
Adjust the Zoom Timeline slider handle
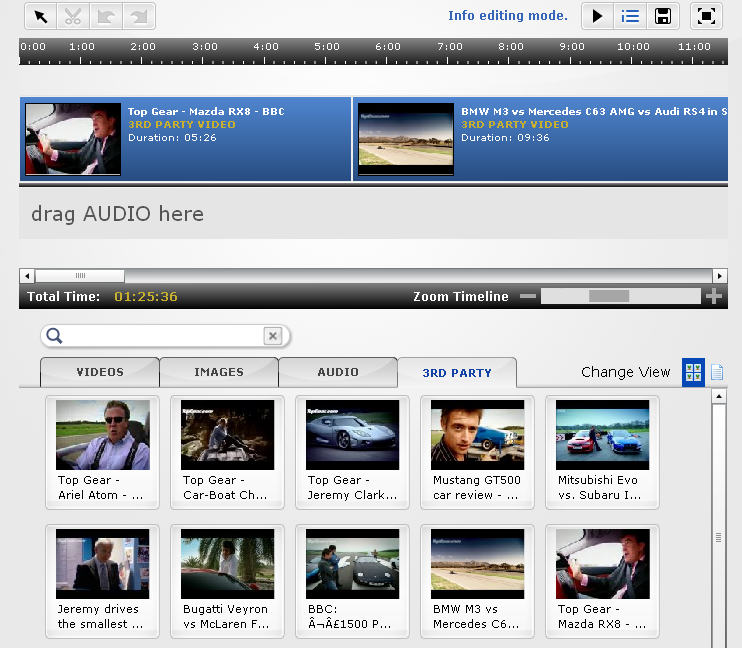click(x=609, y=296)
